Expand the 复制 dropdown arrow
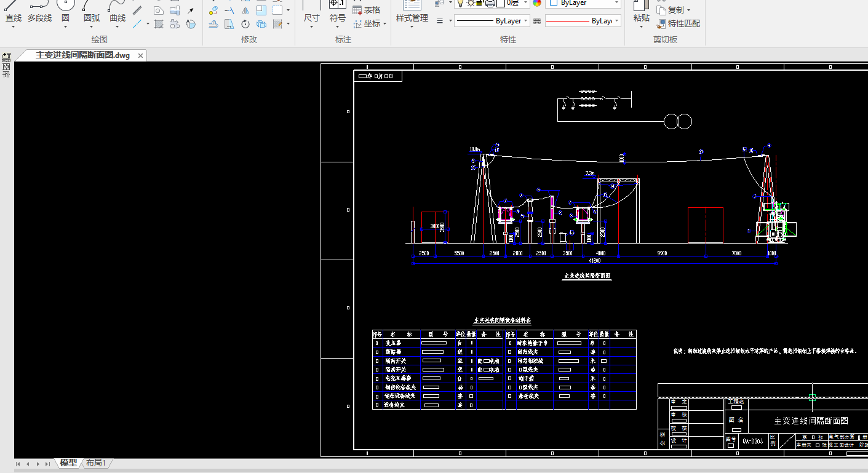 [688, 10]
